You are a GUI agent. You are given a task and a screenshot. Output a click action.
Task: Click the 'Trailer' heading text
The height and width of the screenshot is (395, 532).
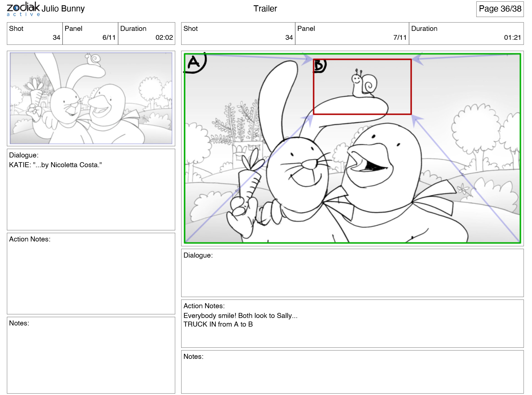coord(265,9)
